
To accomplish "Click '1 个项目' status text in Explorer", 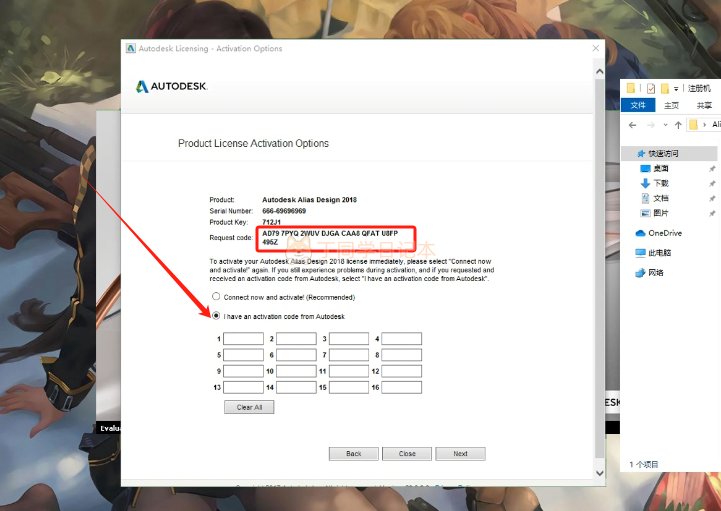I will click(644, 464).
